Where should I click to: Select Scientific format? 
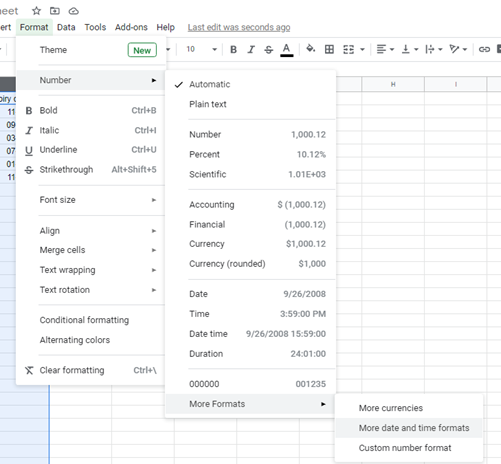(251, 174)
